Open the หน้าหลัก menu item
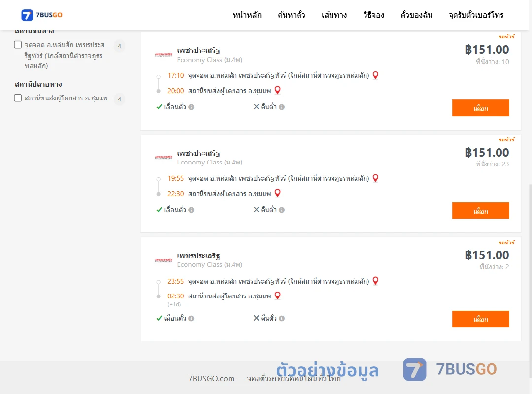 tap(247, 15)
